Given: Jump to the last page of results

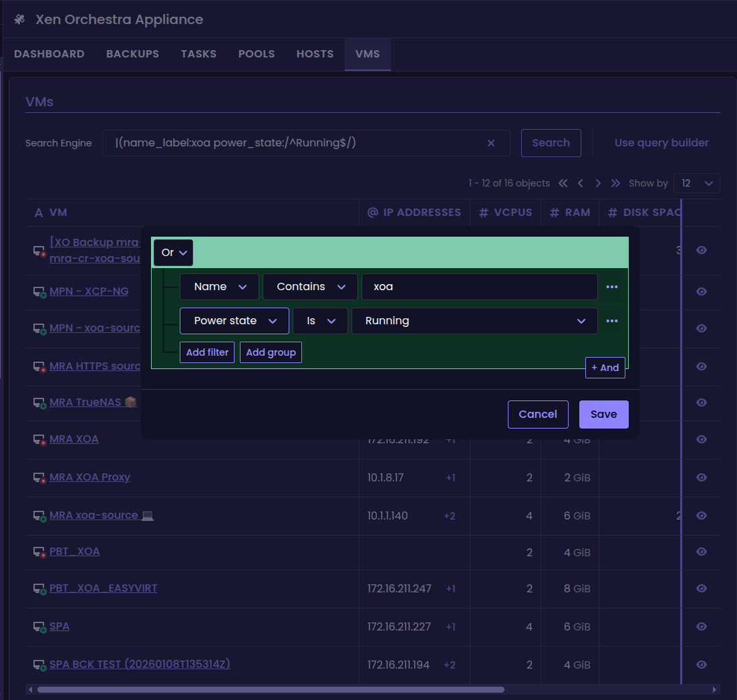Looking at the screenshot, I should (x=615, y=183).
